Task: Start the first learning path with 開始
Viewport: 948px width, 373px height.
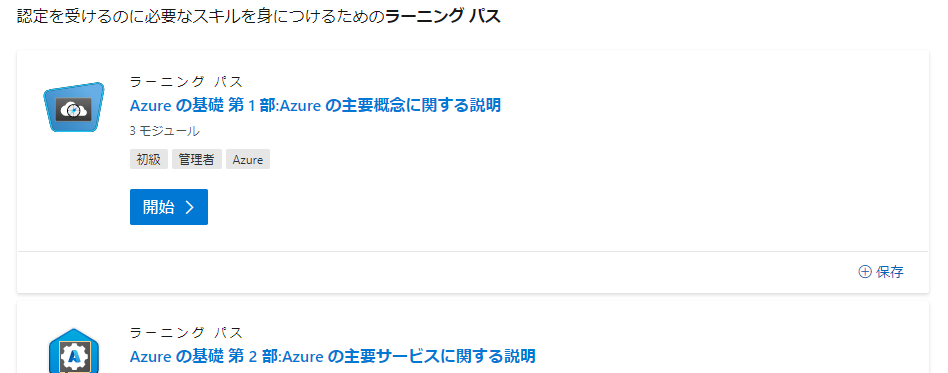Action: (x=169, y=207)
